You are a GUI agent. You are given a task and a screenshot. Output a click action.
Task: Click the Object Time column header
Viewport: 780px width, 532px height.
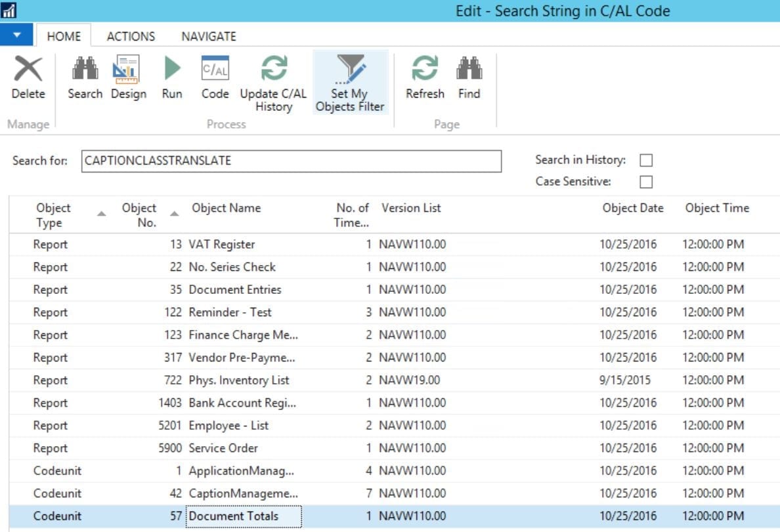tap(717, 208)
